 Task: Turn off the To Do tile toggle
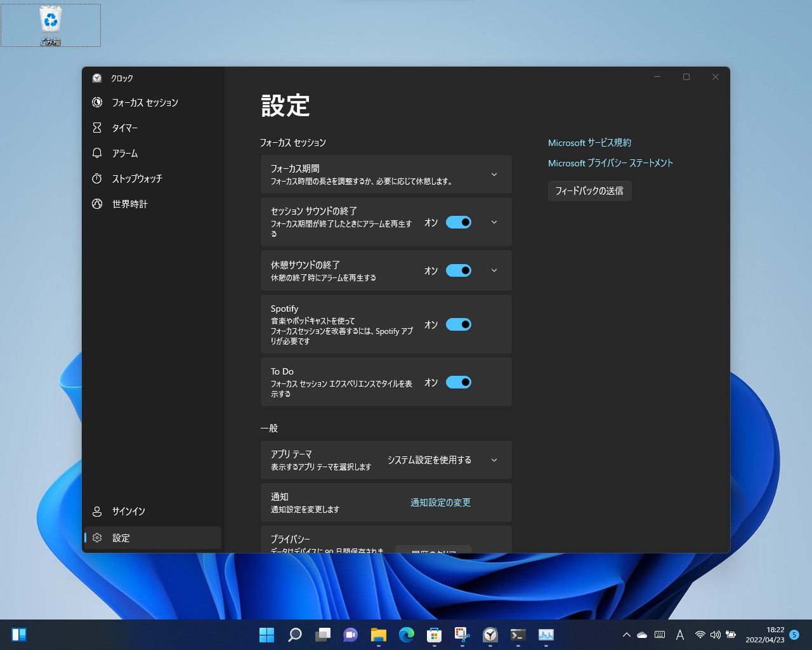[459, 382]
